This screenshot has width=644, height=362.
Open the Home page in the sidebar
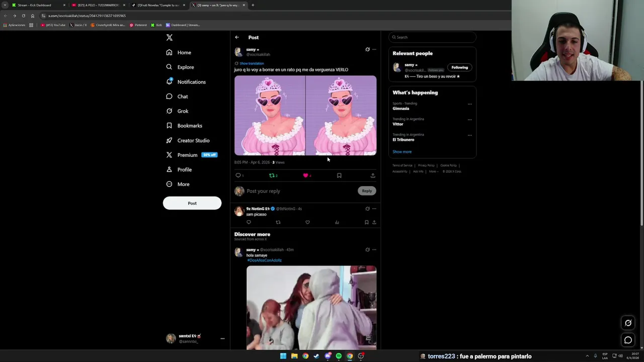(x=179, y=52)
